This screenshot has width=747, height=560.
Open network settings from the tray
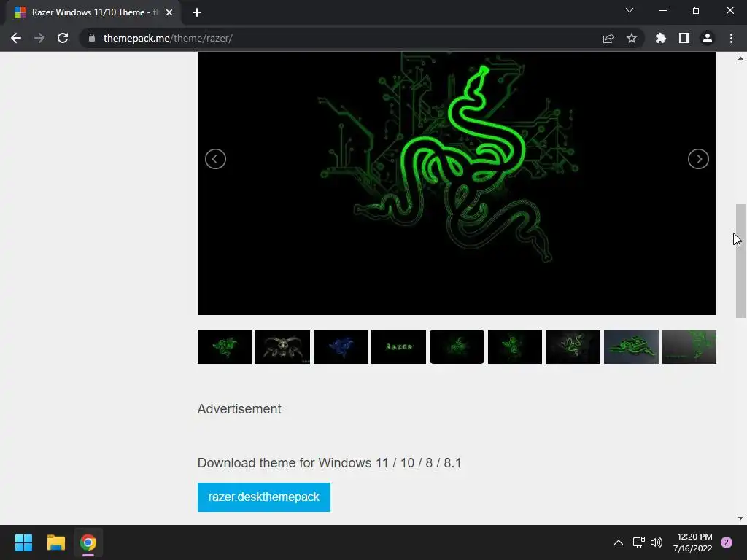(x=638, y=542)
